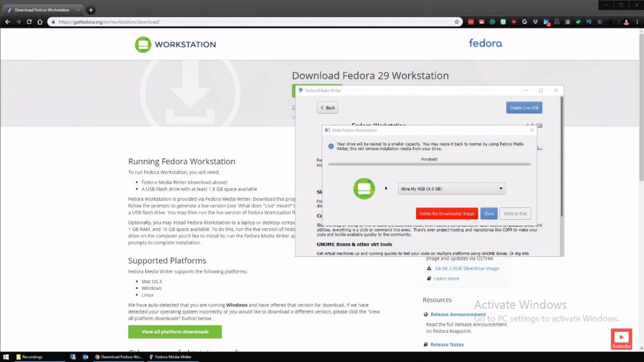
Task: Click the Create Live USB button
Action: click(524, 108)
